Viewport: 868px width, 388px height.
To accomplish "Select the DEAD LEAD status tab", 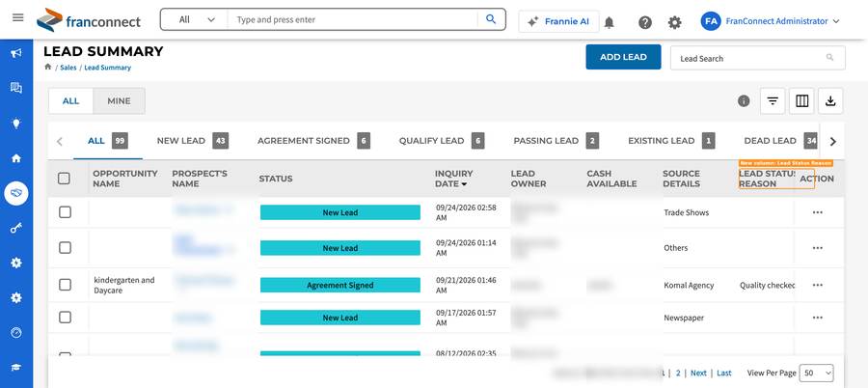I will click(780, 141).
